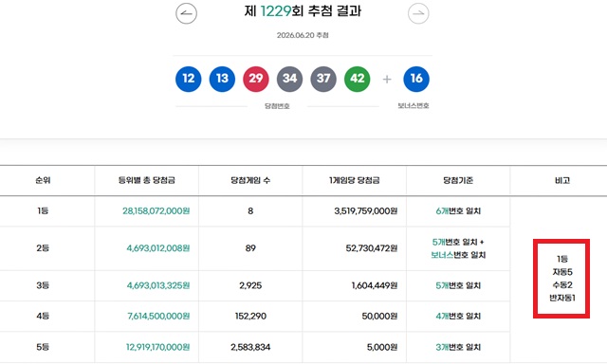Click criterion 3개번호 일치
The image size is (607, 364).
point(458,347)
